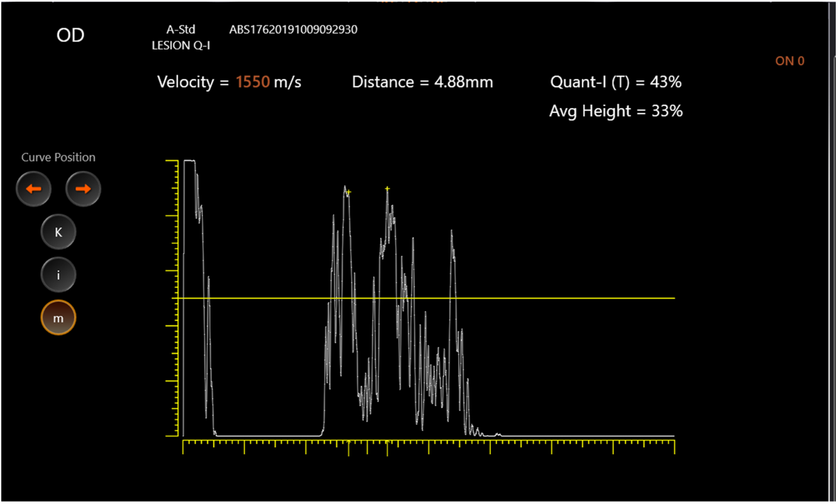The width and height of the screenshot is (838, 504).
Task: Click the ABS scan ID text
Action: pyautogui.click(x=293, y=29)
